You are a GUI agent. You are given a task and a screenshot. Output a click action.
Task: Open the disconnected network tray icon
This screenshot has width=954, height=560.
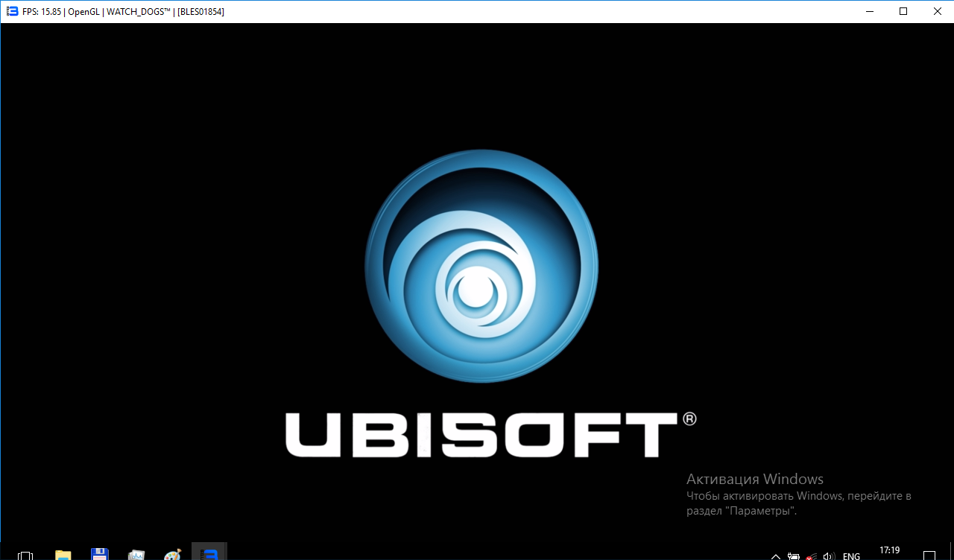[811, 556]
